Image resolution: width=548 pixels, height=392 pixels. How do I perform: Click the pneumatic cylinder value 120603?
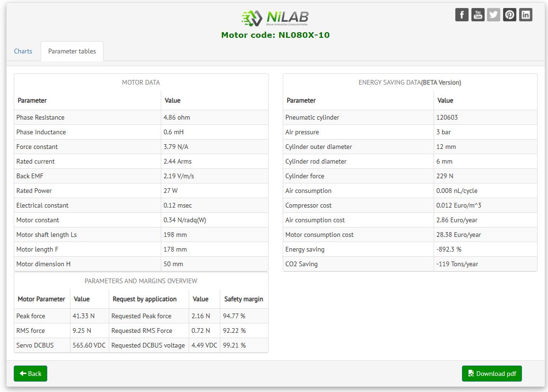(x=447, y=117)
